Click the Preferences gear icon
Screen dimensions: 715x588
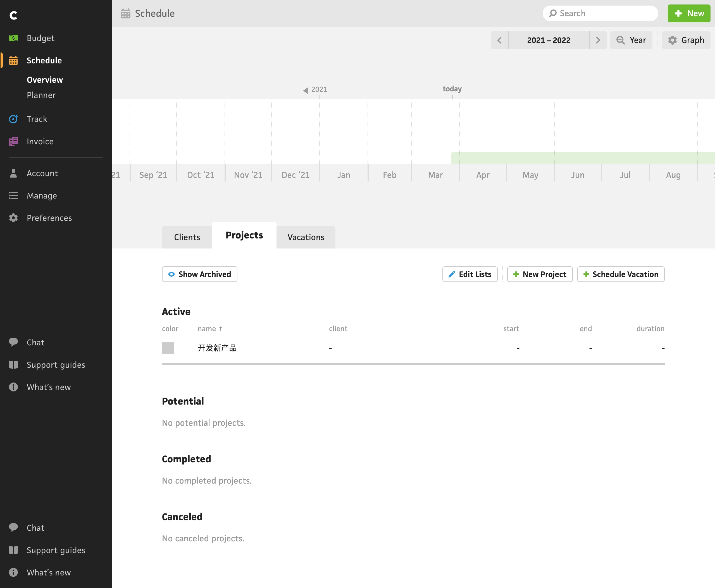click(x=13, y=218)
